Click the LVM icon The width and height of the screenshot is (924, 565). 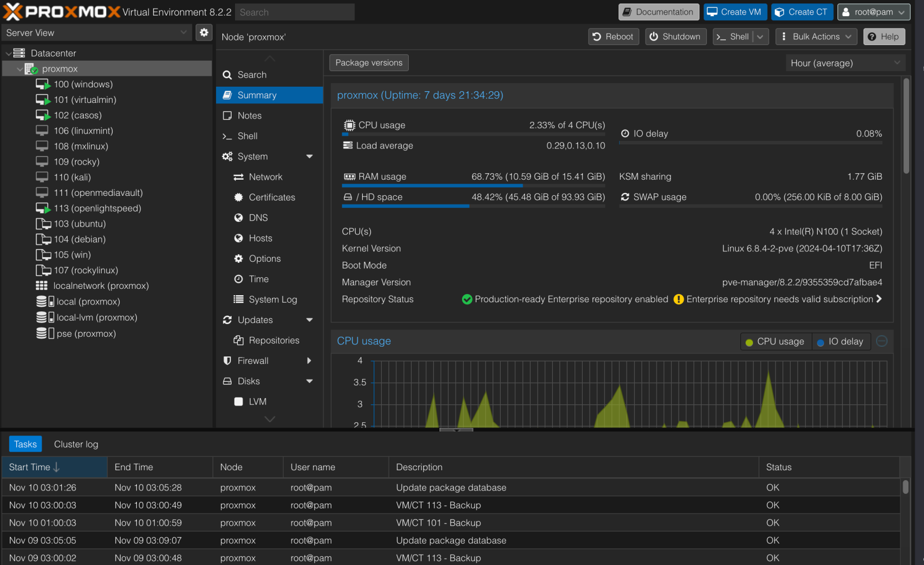239,402
